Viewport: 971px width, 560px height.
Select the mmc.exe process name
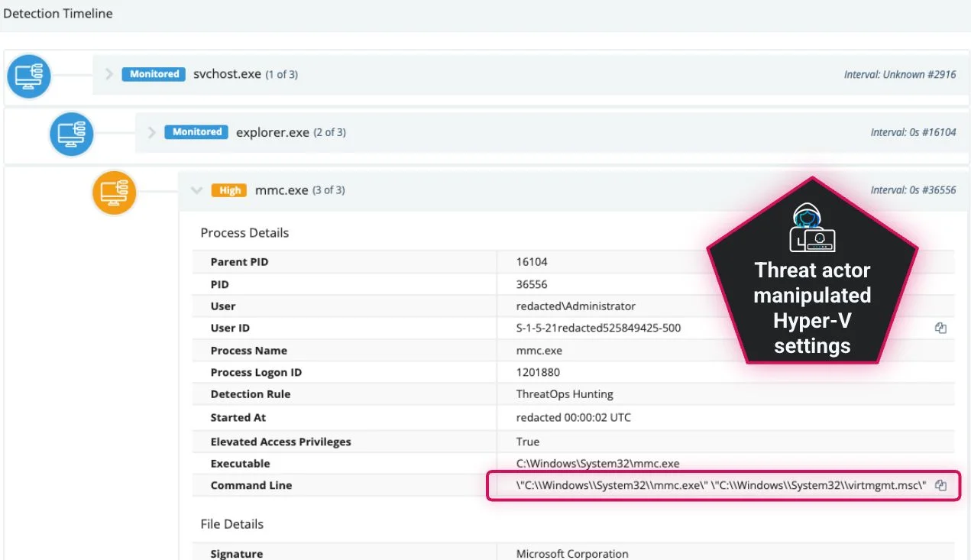click(281, 190)
